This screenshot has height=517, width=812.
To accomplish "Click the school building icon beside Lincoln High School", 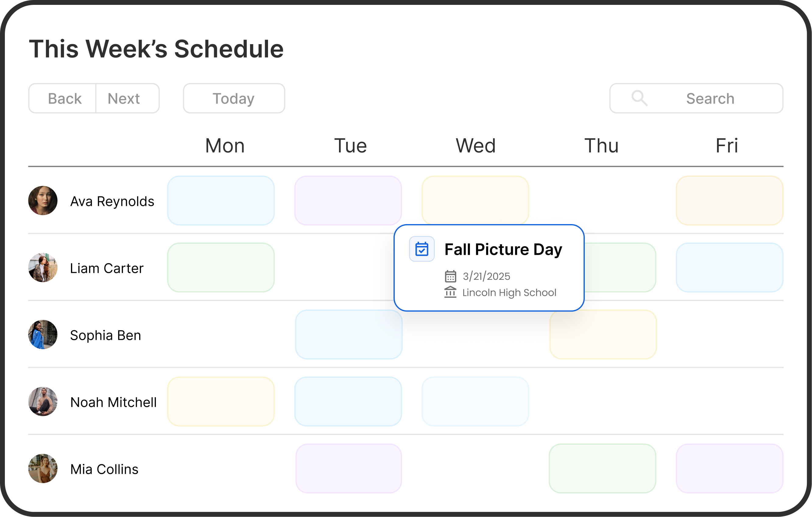I will coord(450,292).
